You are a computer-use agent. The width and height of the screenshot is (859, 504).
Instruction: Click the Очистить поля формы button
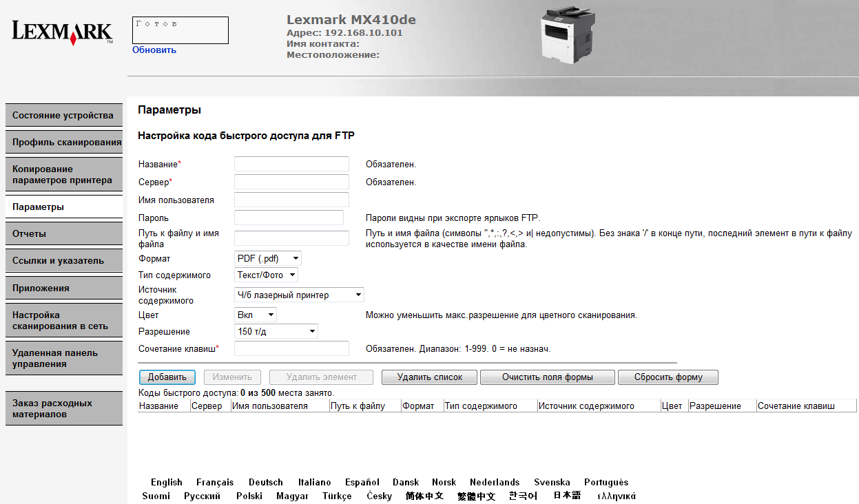(x=548, y=377)
